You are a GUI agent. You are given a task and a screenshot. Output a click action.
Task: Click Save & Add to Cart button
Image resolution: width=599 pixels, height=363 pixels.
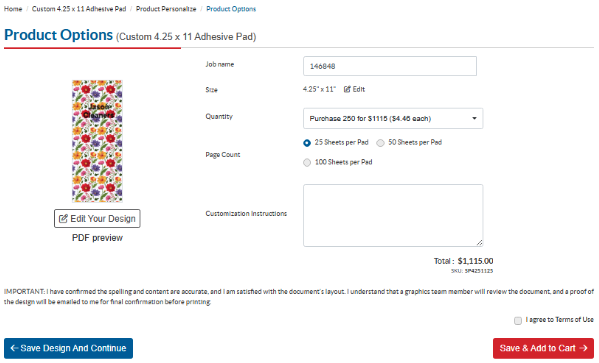[x=543, y=348]
